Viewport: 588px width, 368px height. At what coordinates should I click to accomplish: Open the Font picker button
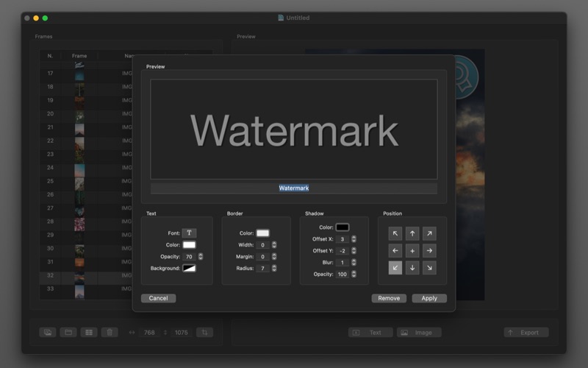click(189, 233)
